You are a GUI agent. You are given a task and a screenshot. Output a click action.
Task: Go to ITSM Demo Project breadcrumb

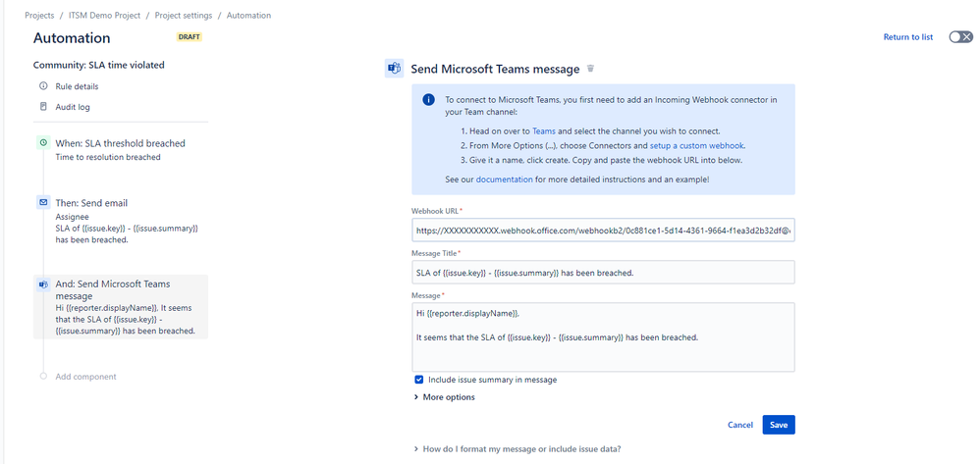click(104, 15)
